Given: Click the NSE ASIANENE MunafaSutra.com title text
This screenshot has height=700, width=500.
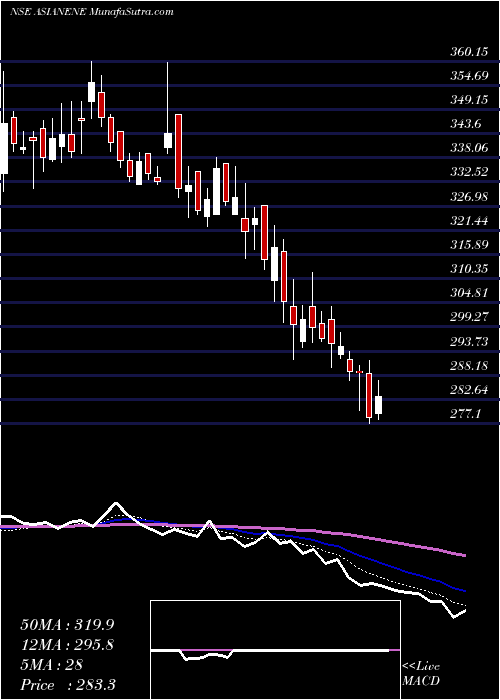Looking at the screenshot, I should (x=92, y=12).
